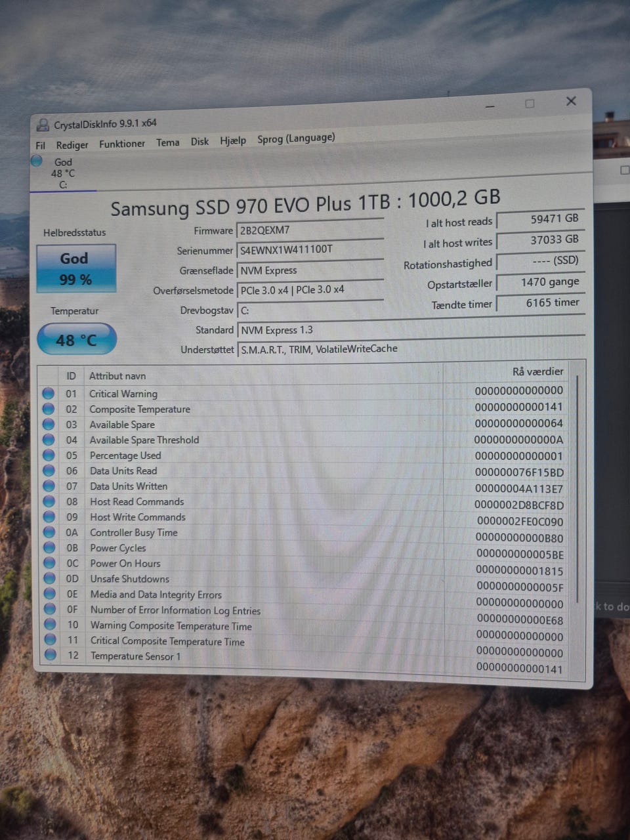Click the status icon for Critical Warning
Viewport: 630px width, 840px height.
(x=48, y=394)
